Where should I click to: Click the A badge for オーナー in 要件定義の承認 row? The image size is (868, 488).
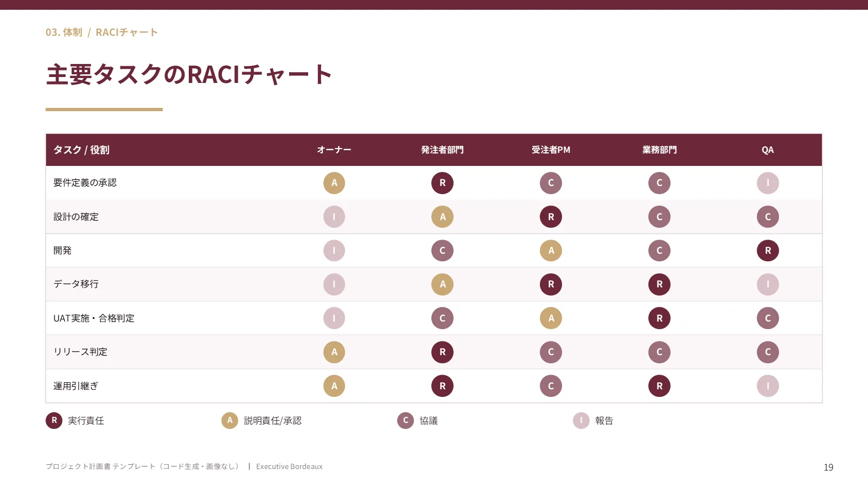pos(334,183)
